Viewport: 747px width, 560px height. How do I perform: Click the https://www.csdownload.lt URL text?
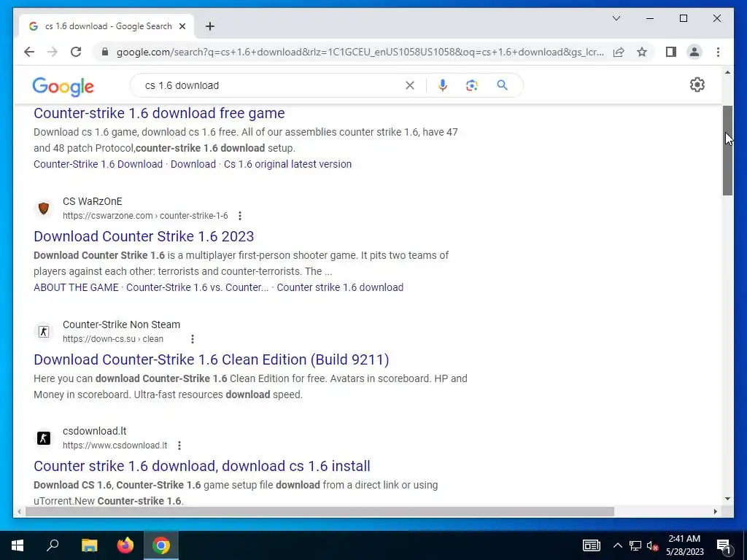tap(115, 446)
